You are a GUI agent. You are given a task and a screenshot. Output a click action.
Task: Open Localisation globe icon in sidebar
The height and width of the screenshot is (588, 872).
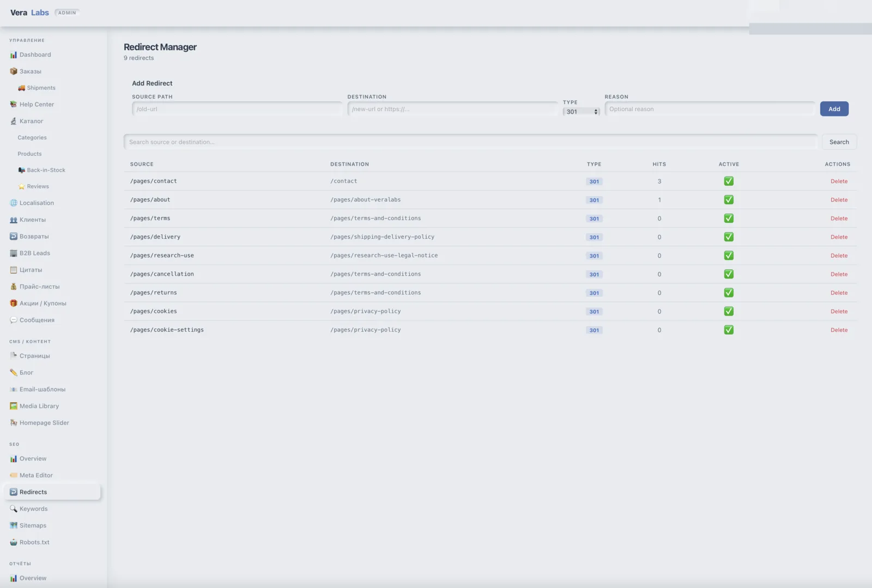14,203
